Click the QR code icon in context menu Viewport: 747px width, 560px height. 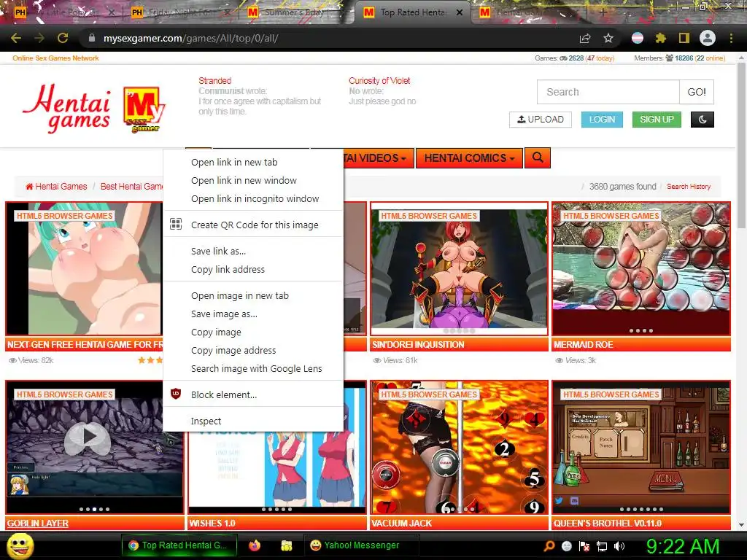[176, 224]
